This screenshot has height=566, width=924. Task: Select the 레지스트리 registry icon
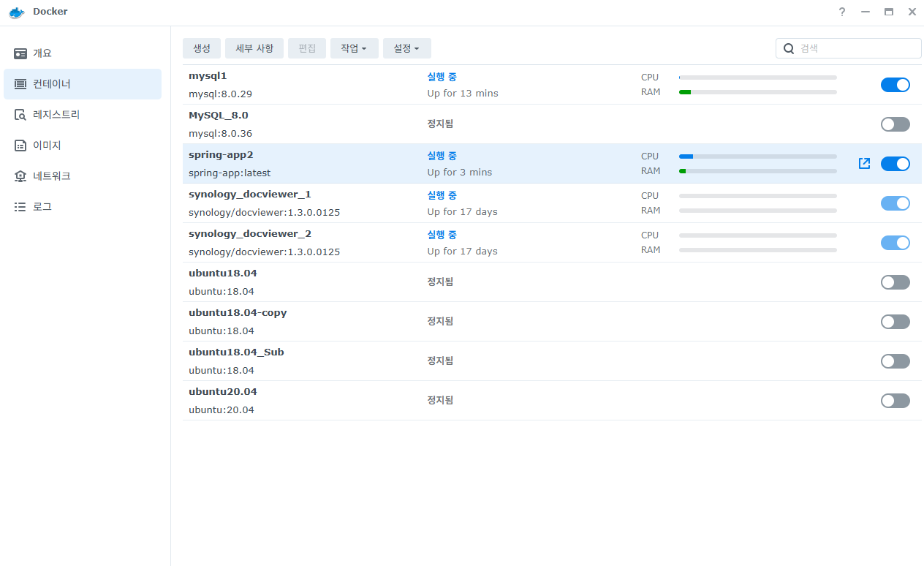click(x=20, y=115)
